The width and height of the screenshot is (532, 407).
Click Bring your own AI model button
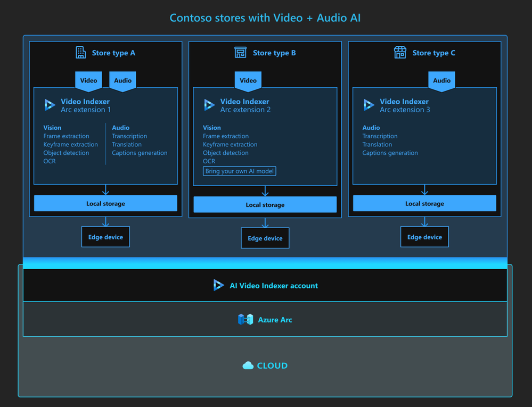click(x=239, y=171)
